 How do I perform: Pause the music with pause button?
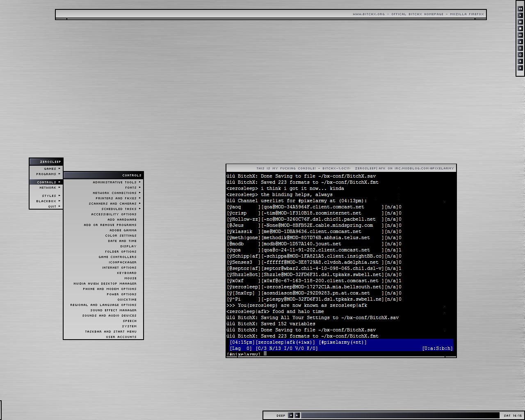coord(520,22)
